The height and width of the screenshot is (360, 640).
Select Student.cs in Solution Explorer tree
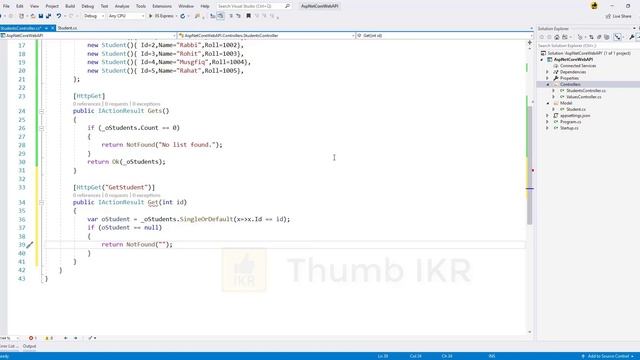pos(576,109)
